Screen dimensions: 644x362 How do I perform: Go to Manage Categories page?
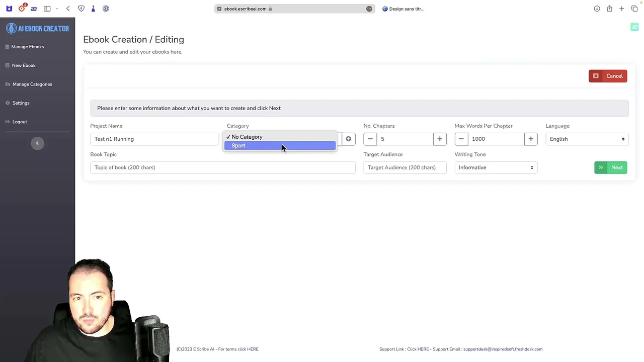[x=32, y=84]
